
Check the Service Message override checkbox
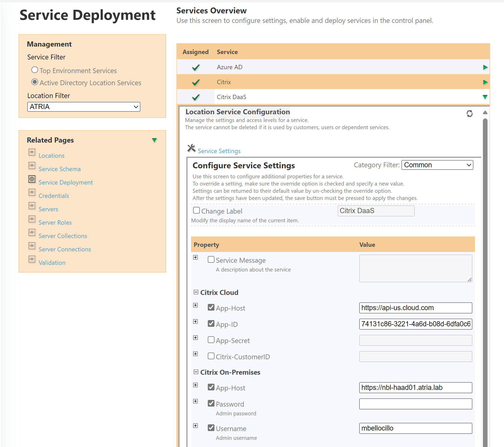click(x=211, y=259)
